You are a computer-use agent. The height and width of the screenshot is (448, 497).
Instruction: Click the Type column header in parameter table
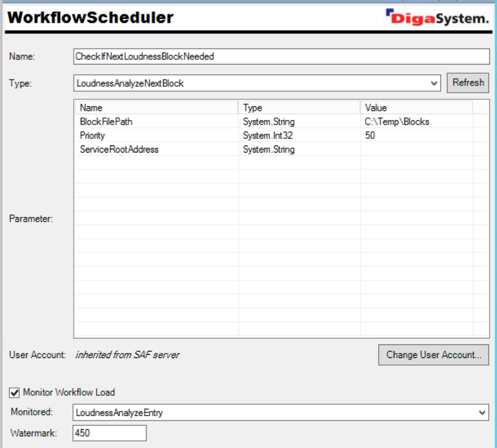click(299, 108)
